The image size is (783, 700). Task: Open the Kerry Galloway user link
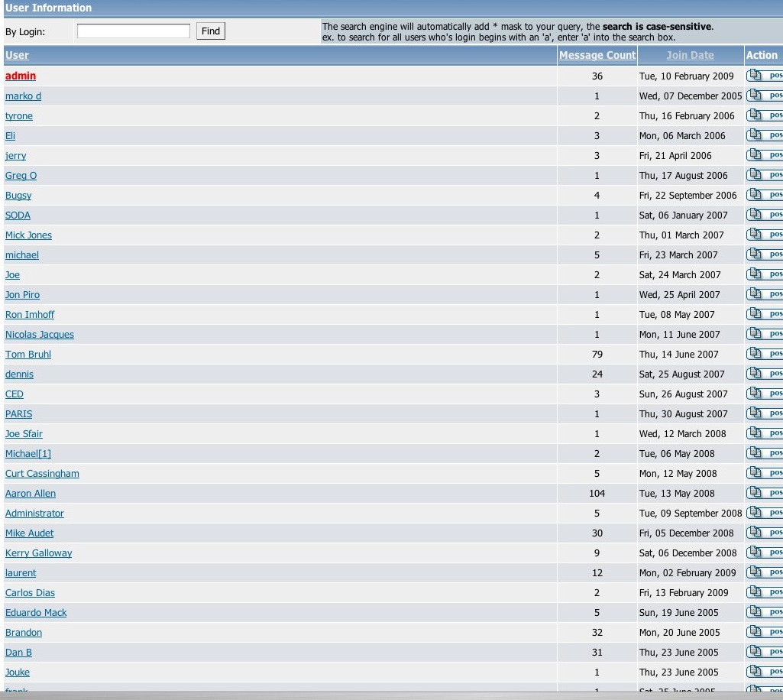(38, 553)
